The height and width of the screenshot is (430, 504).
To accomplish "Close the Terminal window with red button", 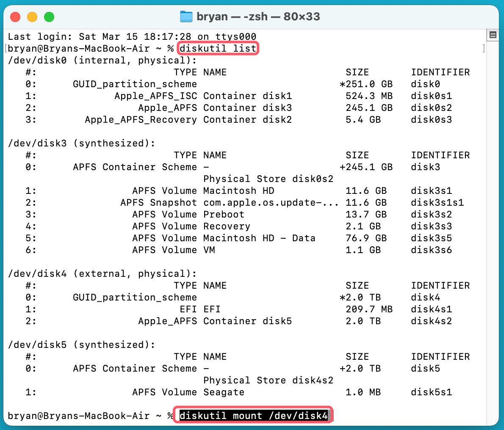I will pos(15,17).
